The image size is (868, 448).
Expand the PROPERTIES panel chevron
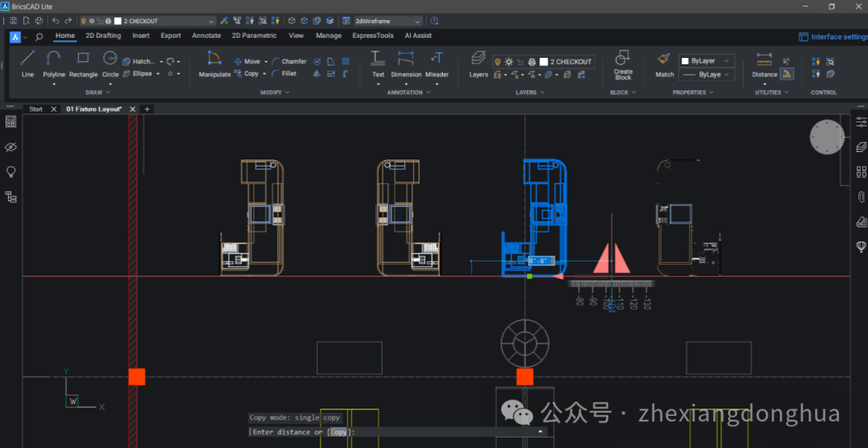click(x=710, y=92)
